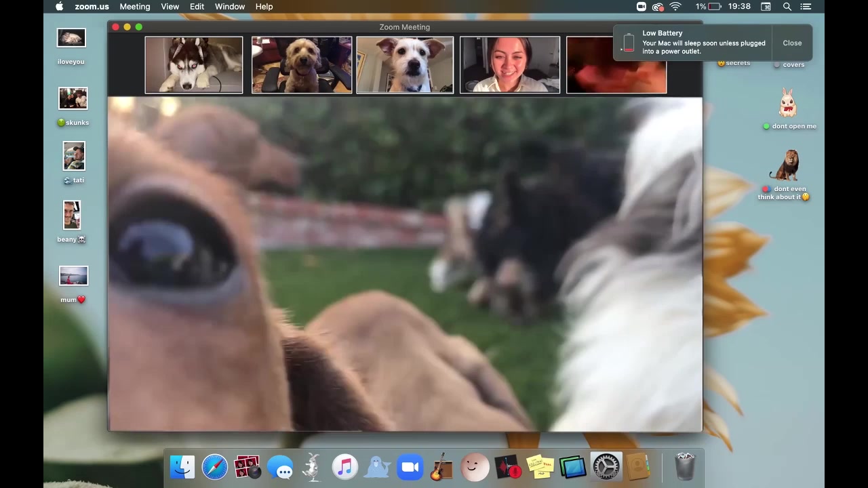The image size is (868, 488).
Task: Select the 'beany' desktop file
Action: [x=72, y=216]
